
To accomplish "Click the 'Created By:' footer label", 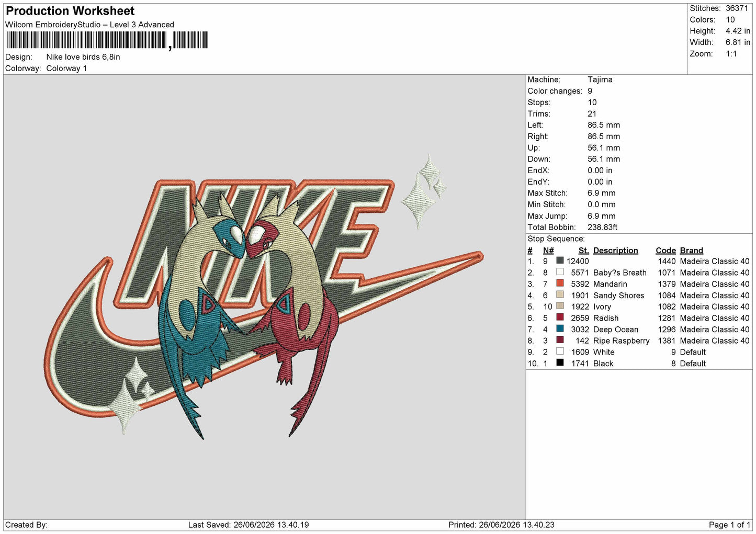I will [x=26, y=525].
